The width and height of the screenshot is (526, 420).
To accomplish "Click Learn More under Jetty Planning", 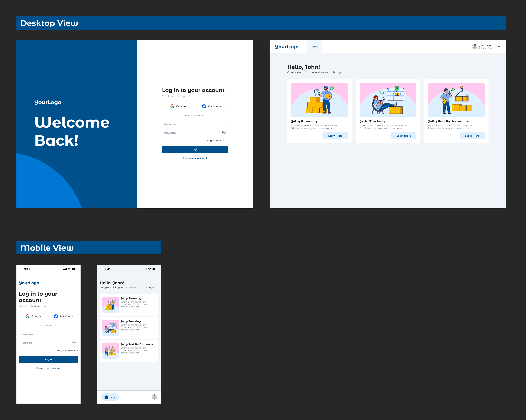I will [x=335, y=136].
